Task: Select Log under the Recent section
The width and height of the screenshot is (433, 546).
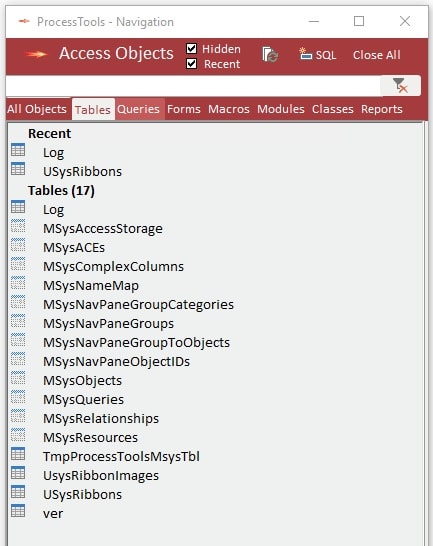Action: click(53, 153)
